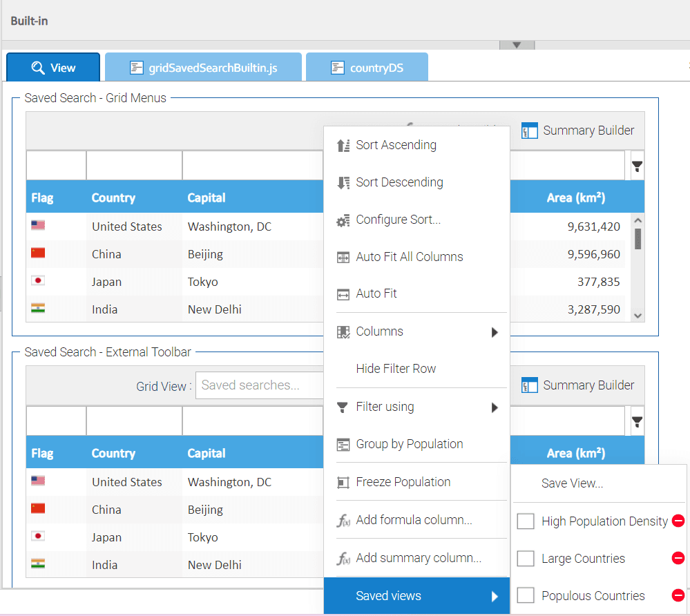Click the filter funnel icon in the External Toolbar grid
Screen dimensions: 690x616
(x=637, y=421)
